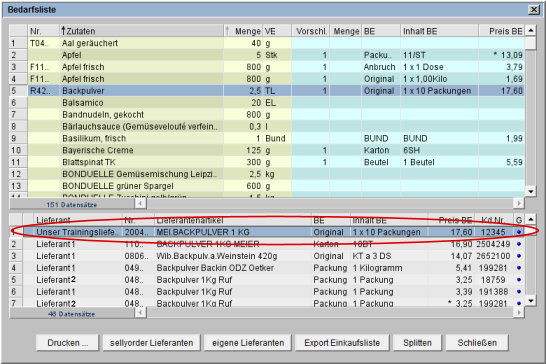Sort by Zutaten column header
Screen dimensions: 546x364
pyautogui.click(x=141, y=31)
